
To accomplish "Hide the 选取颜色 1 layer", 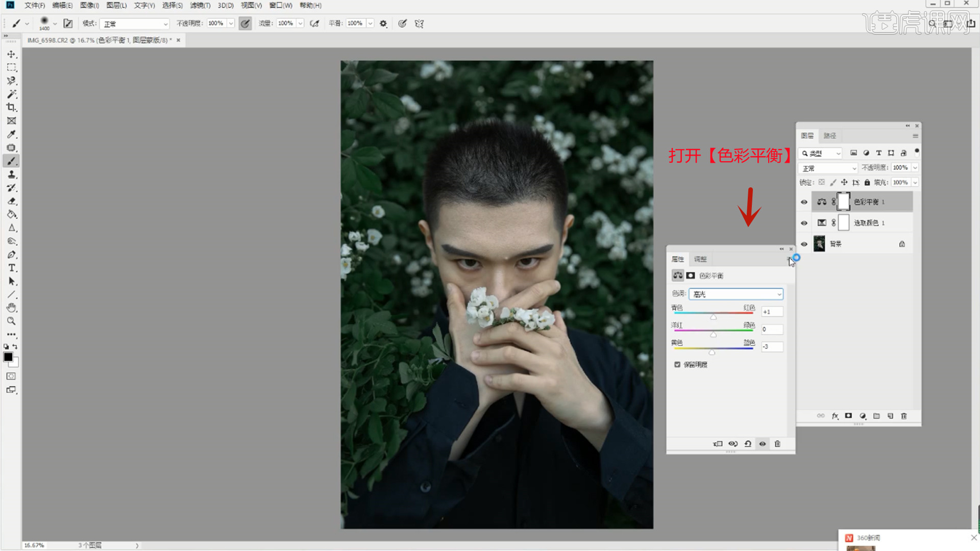I will tap(804, 223).
